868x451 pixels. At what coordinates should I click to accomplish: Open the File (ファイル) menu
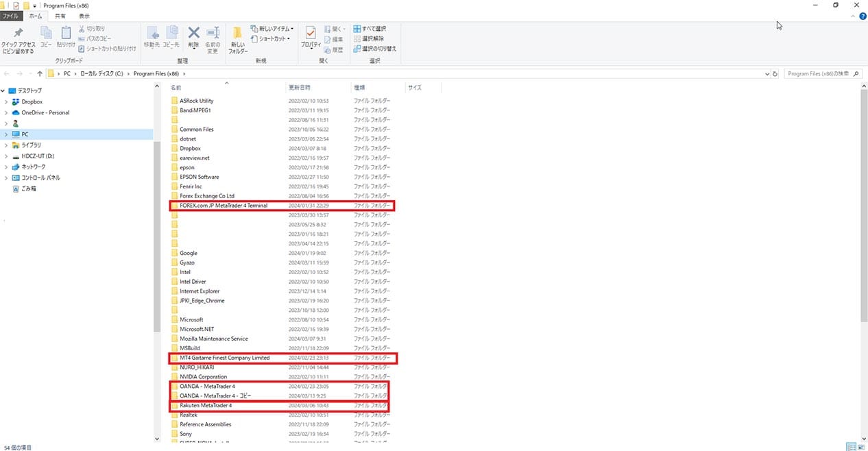[11, 15]
